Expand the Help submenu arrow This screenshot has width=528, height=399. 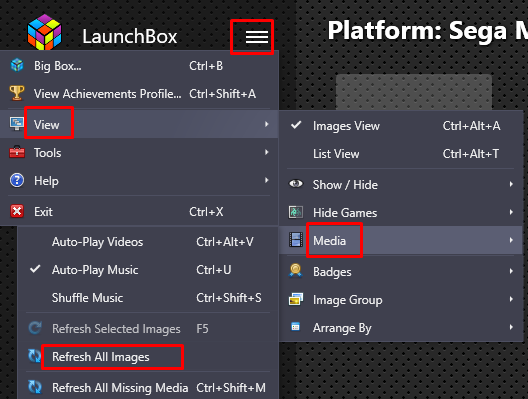click(x=267, y=180)
